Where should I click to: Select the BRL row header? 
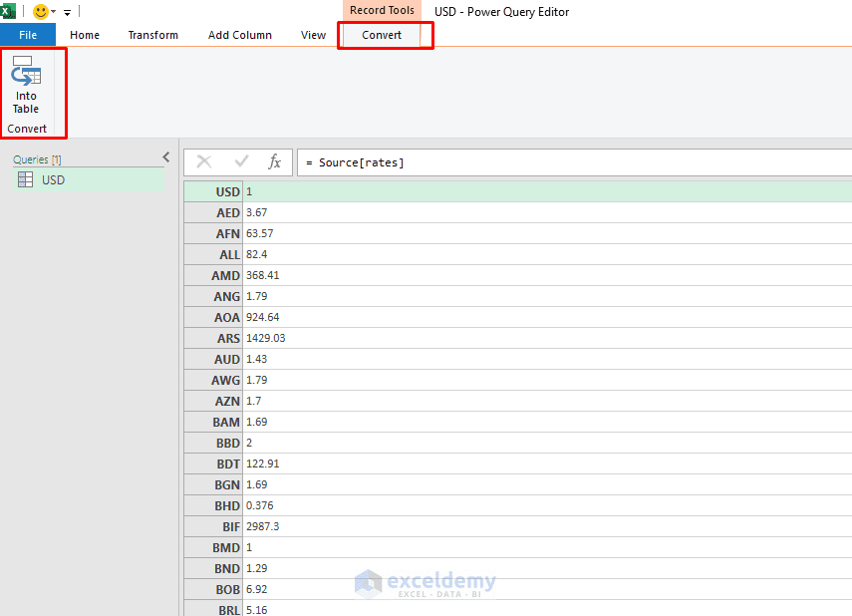click(x=213, y=609)
